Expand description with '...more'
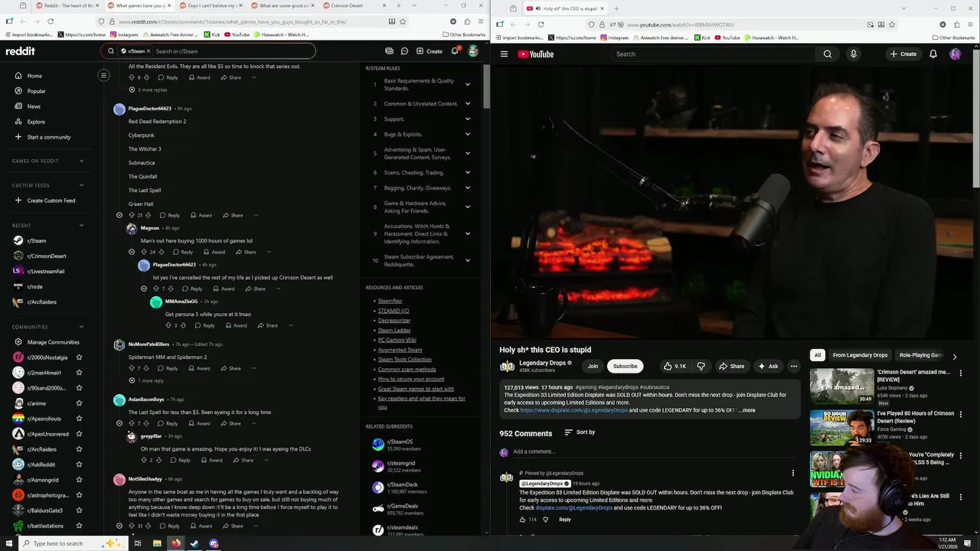 746,410
